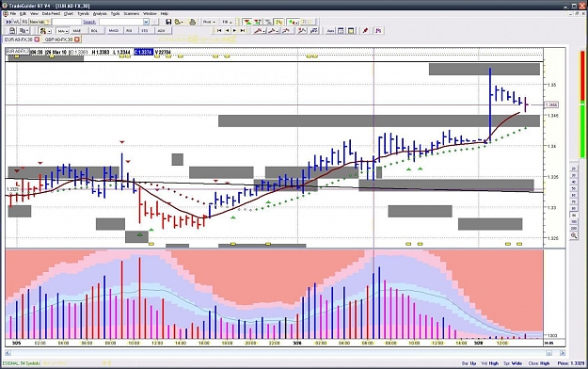The width and height of the screenshot is (588, 369).
Task: Open the folder dropdown icon
Action: tap(180, 22)
